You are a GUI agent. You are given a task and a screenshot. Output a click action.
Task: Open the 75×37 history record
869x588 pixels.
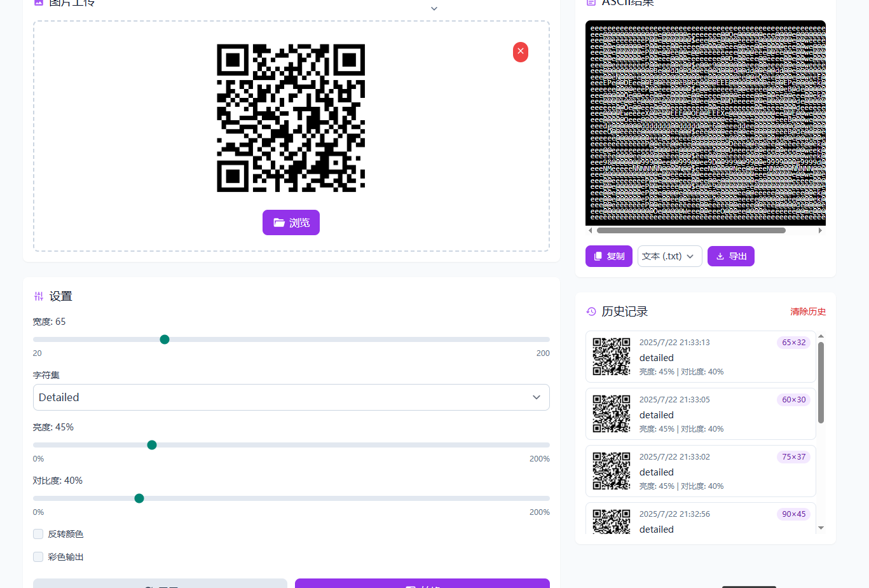point(700,471)
